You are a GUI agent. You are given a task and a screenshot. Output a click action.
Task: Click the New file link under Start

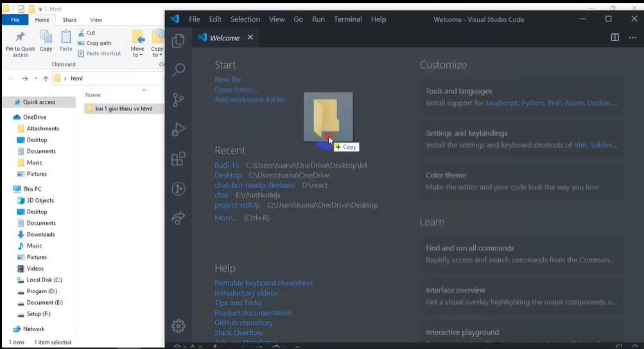click(228, 80)
